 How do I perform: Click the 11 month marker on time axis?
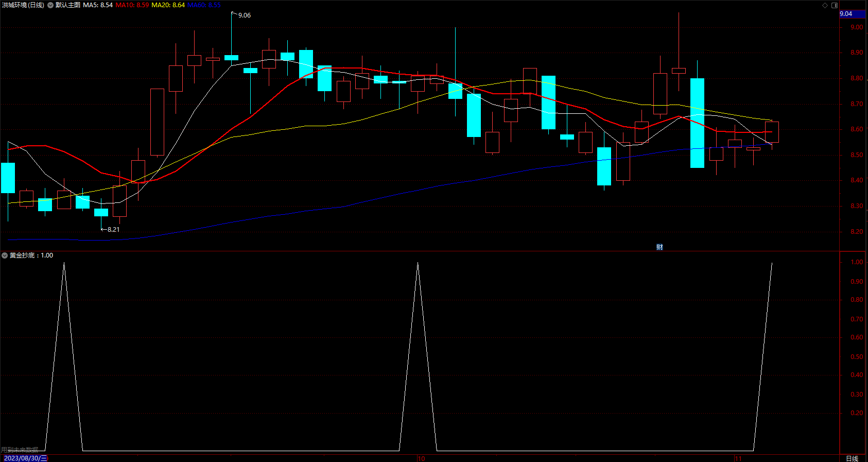pyautogui.click(x=738, y=458)
